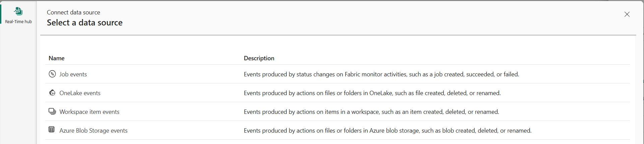Close the Select a data source dialog
Viewport: 644px width, 144px height.
point(627,14)
